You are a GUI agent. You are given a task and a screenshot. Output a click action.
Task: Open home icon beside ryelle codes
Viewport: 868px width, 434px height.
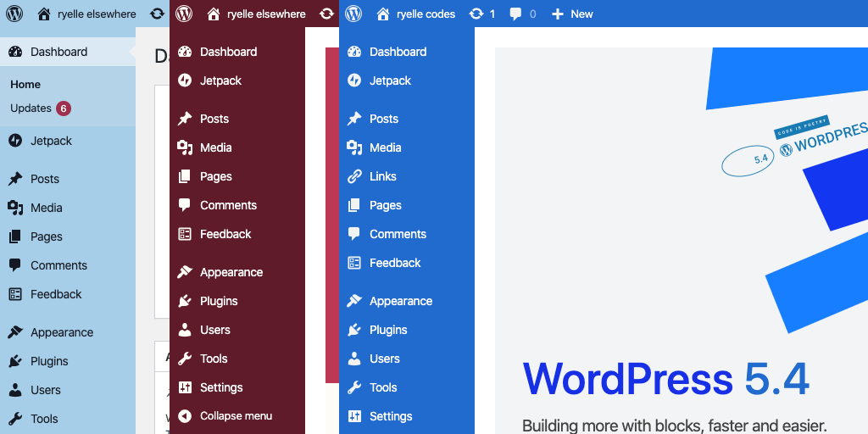pyautogui.click(x=382, y=14)
